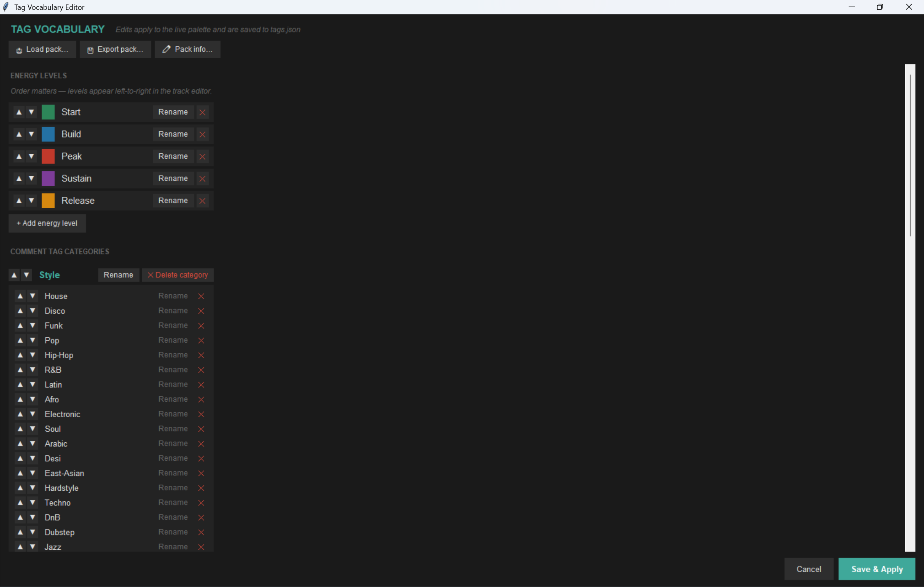Delete the Peak energy level with its X icon
The height and width of the screenshot is (587, 924).
tap(202, 156)
